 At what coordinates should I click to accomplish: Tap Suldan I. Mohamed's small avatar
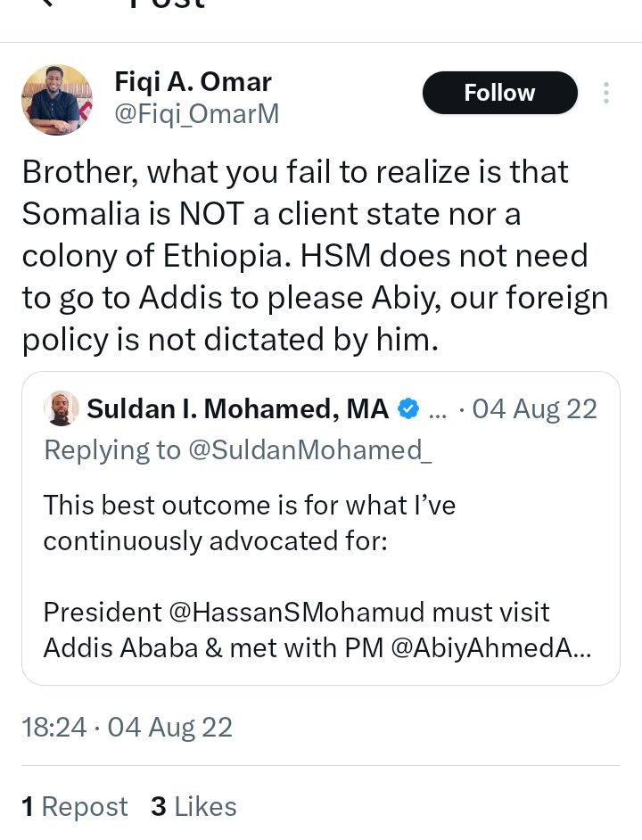point(62,408)
